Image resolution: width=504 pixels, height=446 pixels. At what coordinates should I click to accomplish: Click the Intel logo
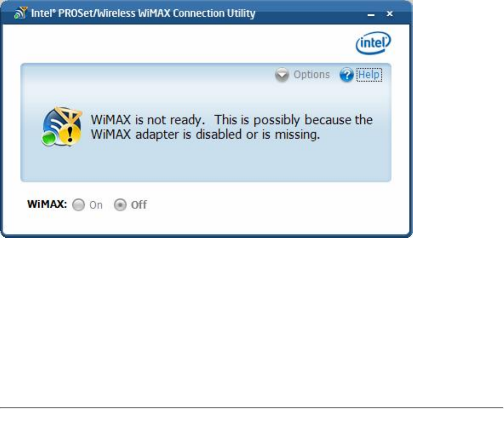pos(373,43)
